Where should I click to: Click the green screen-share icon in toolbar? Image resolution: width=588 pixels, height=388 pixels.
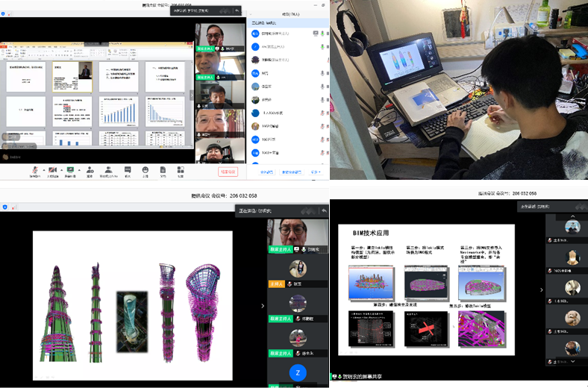[x=70, y=170]
